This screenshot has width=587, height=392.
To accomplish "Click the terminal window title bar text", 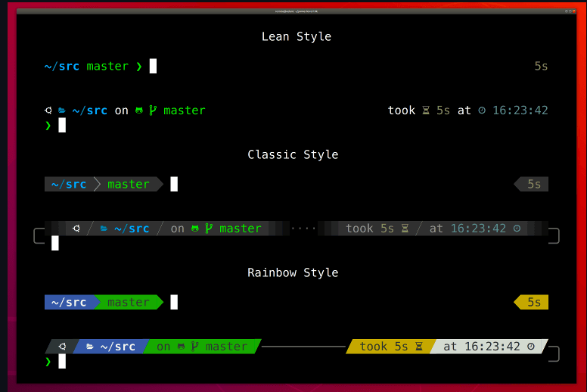I will [x=296, y=14].
